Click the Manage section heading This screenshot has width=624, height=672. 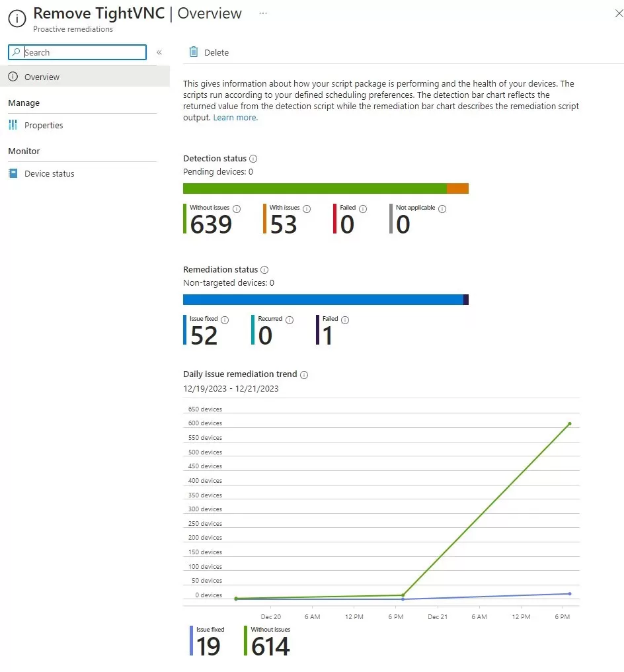[24, 103]
